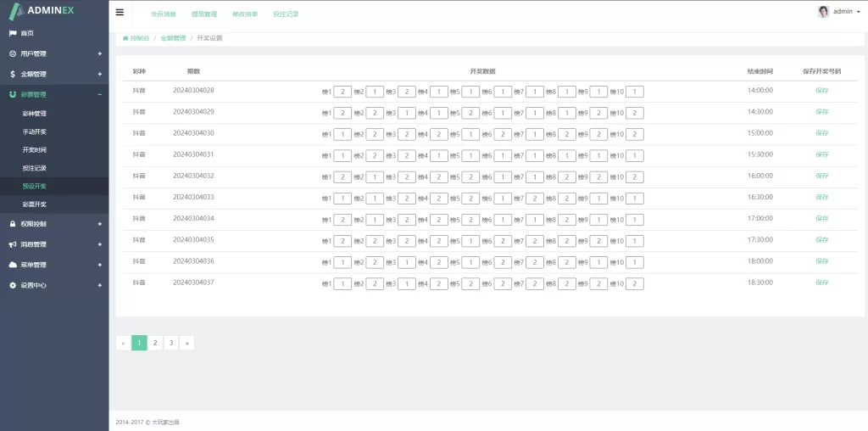This screenshot has height=431, width=868.
Task: Click the lock icon for 权限控制
Action: [13, 224]
